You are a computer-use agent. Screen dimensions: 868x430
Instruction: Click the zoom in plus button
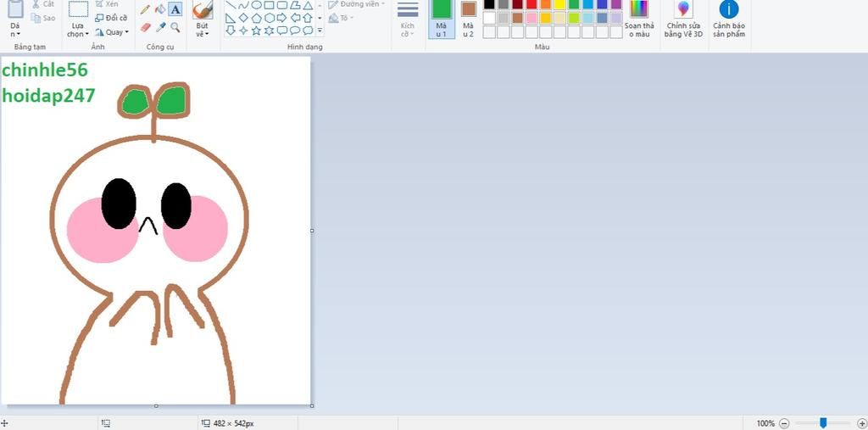(x=861, y=423)
